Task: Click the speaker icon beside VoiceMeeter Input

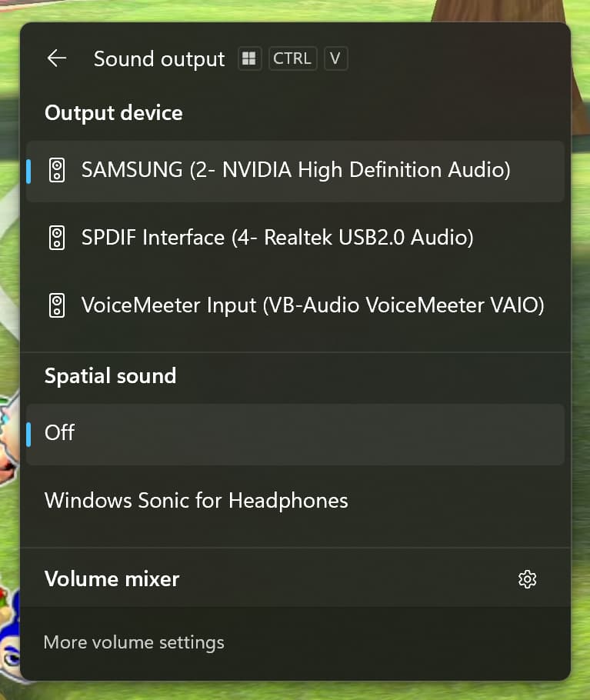Action: pos(57,305)
